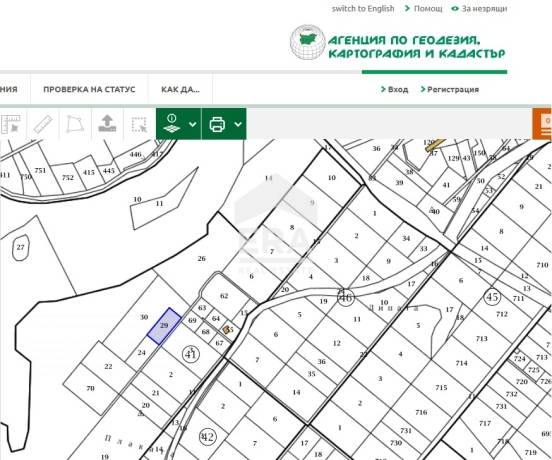Viewport: 552px width, 460px height.
Task: Open the green layers info tool
Action: pyautogui.click(x=172, y=124)
